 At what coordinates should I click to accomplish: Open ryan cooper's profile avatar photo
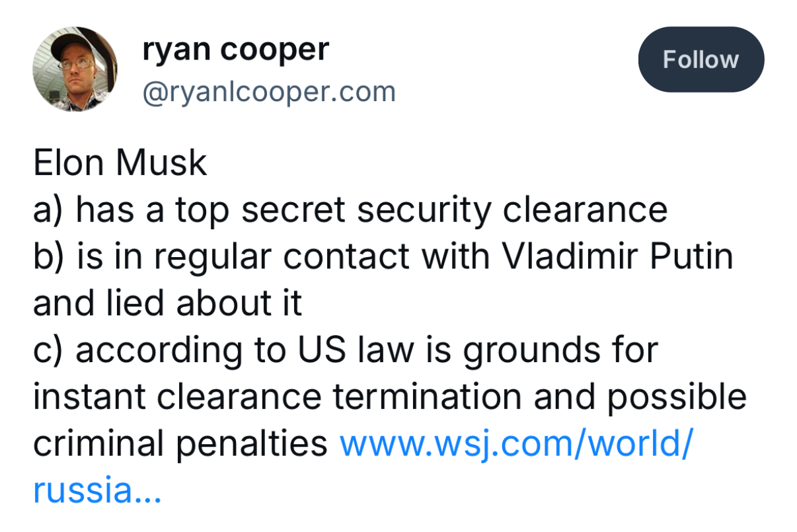coord(75,69)
